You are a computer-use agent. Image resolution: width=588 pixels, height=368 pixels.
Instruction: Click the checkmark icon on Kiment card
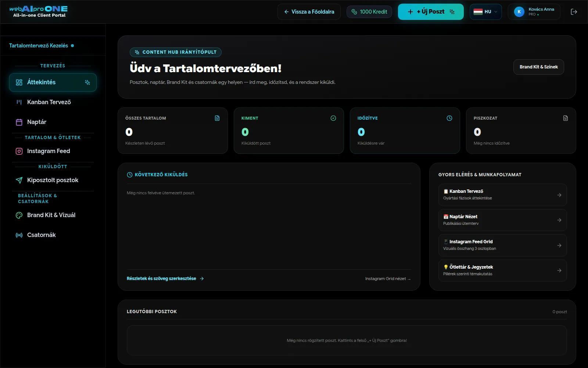(x=333, y=118)
